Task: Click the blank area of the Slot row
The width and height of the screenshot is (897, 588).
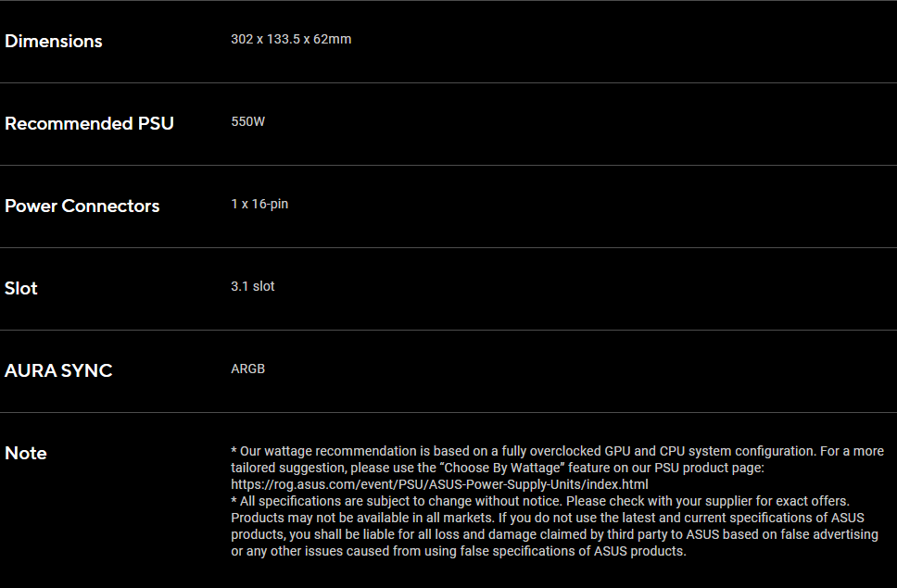Action: click(x=584, y=289)
